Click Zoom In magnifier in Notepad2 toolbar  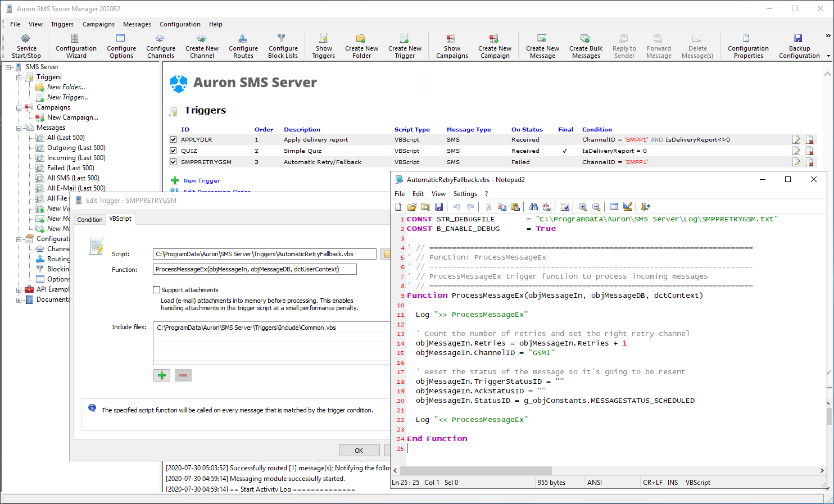[583, 207]
